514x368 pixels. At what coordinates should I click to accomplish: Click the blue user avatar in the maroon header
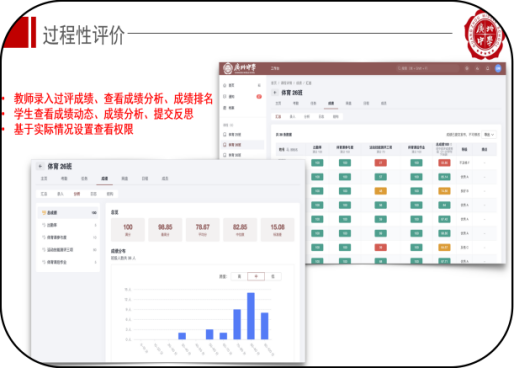pyautogui.click(x=498, y=68)
